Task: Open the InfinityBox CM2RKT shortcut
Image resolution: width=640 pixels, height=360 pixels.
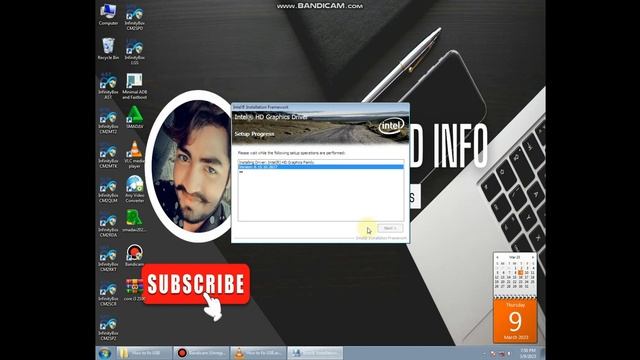Action: pos(108,259)
